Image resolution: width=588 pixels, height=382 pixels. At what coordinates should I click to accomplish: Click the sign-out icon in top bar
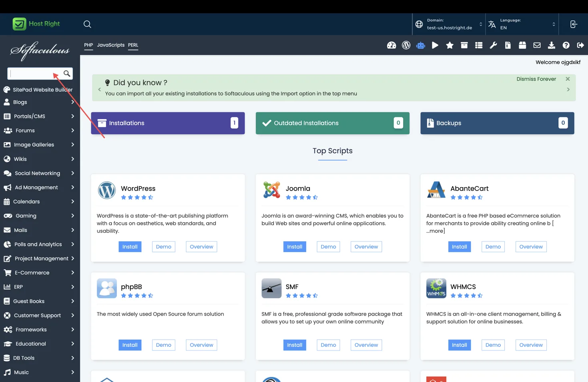coord(574,24)
